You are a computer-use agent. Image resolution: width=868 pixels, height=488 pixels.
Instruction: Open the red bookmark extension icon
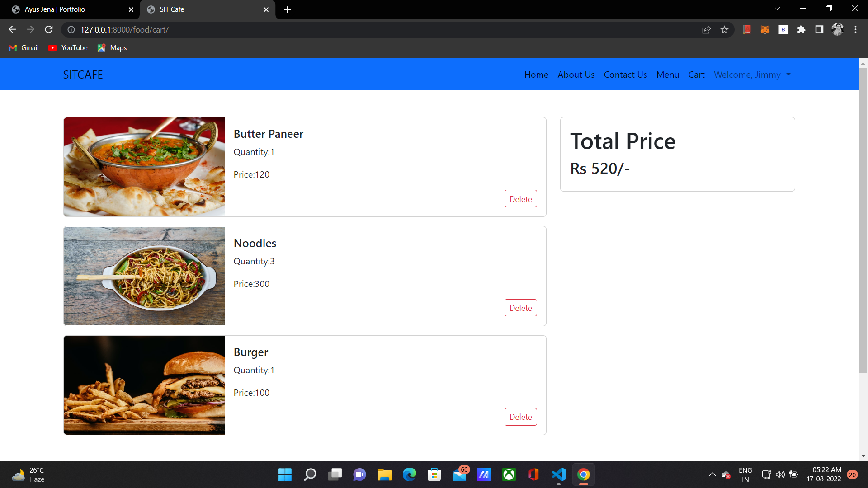[747, 29]
